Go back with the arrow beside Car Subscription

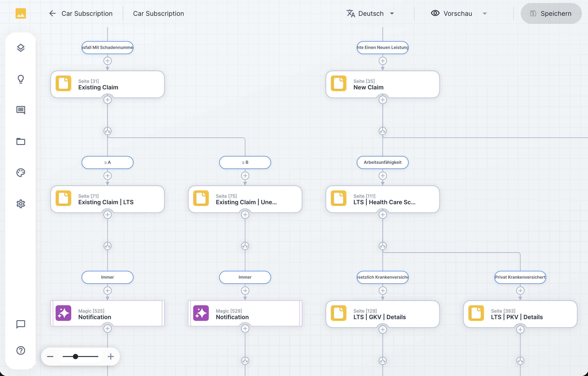pyautogui.click(x=52, y=13)
